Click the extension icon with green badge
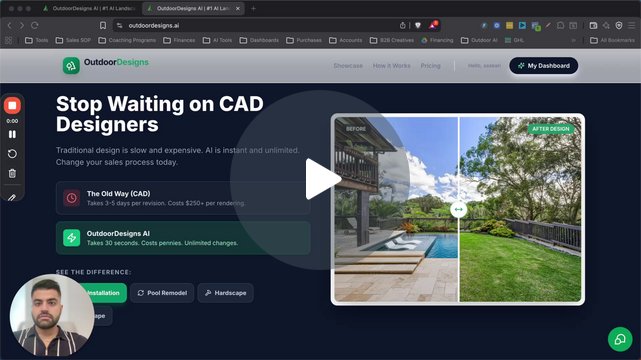This screenshot has height=360, width=641. pyautogui.click(x=536, y=26)
